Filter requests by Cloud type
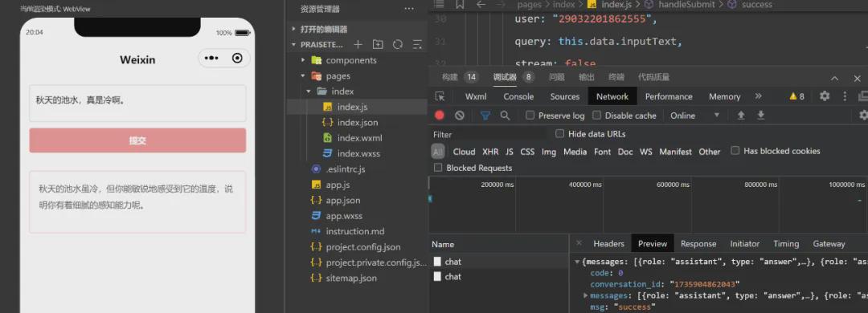This screenshot has width=868, height=313. [464, 152]
